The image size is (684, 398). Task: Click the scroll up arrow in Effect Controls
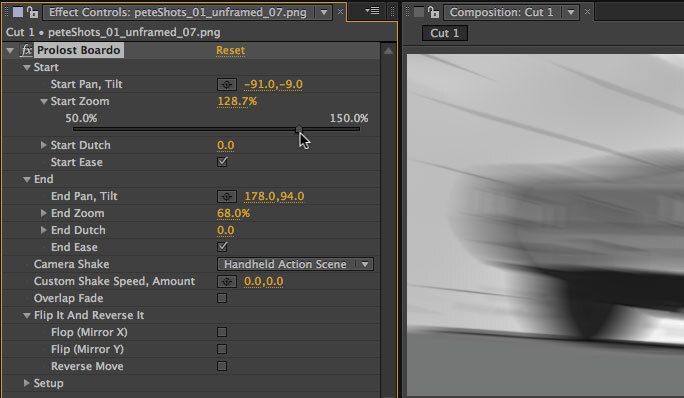388,51
